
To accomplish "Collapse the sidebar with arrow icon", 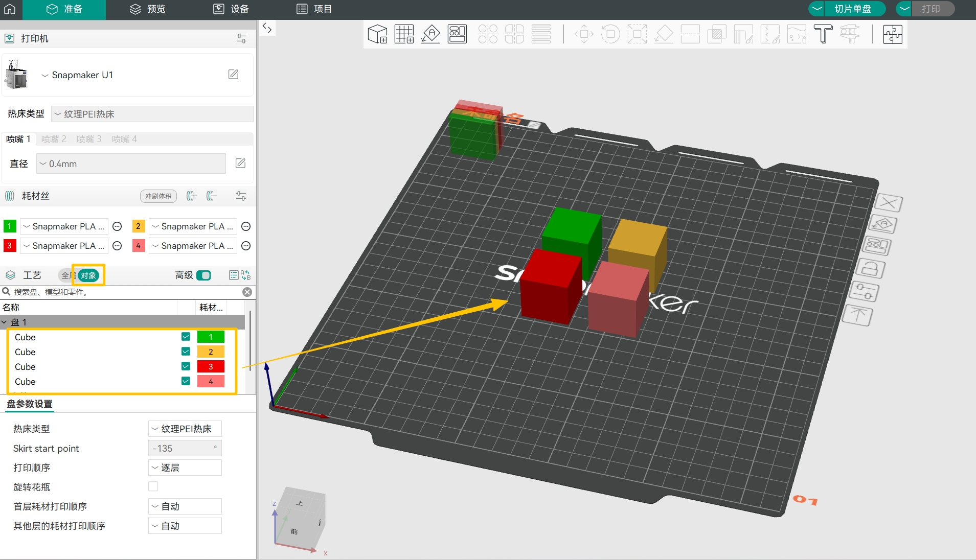I will (267, 28).
